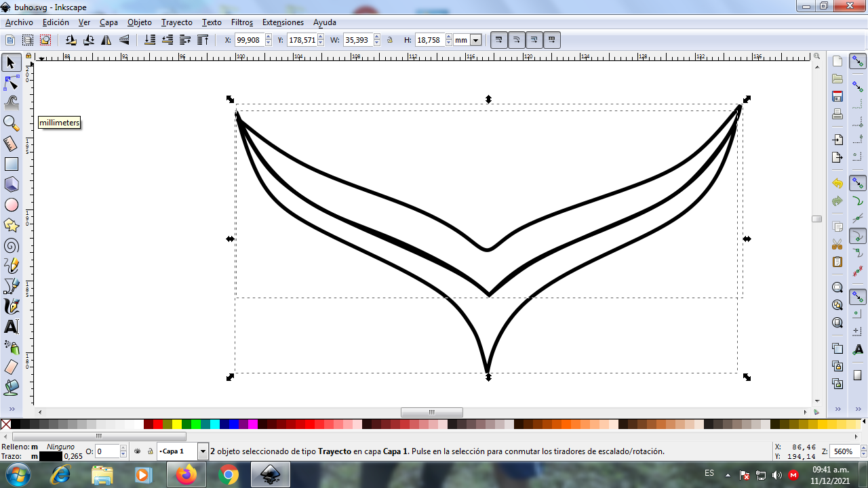Toggle snap to paths green curve

[858, 201]
